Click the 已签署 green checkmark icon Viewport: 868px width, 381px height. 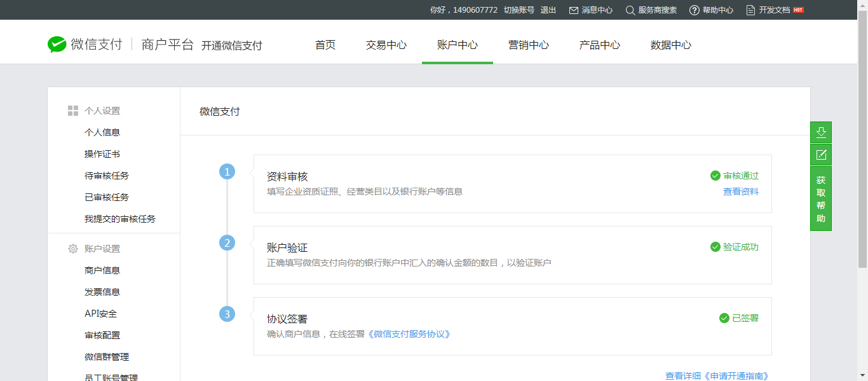[x=724, y=318]
